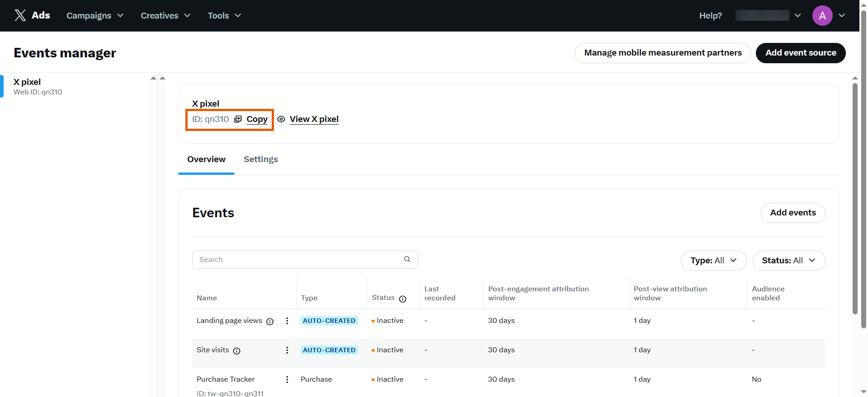The height and width of the screenshot is (397, 868).
Task: Open the three-dot menu for Landing page views
Action: pyautogui.click(x=287, y=321)
